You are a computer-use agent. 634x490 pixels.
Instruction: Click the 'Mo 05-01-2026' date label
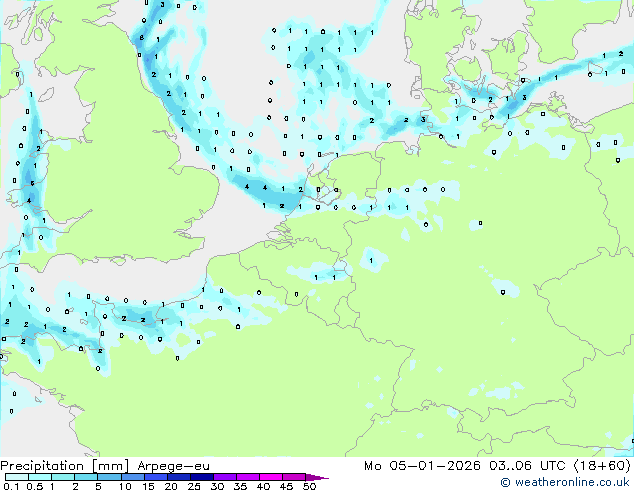[422, 466]
